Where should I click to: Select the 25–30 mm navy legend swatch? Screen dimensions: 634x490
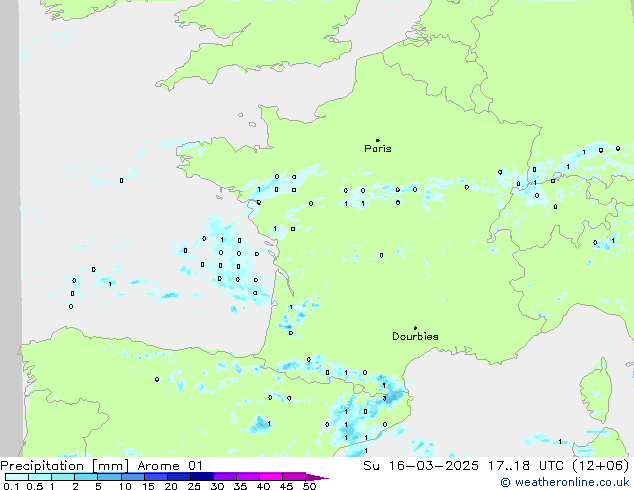[202, 477]
